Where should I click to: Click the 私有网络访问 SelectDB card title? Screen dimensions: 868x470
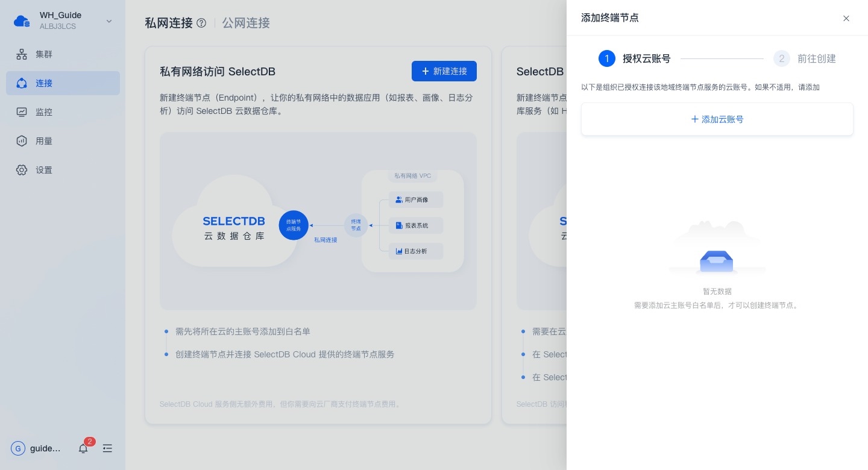pos(218,72)
